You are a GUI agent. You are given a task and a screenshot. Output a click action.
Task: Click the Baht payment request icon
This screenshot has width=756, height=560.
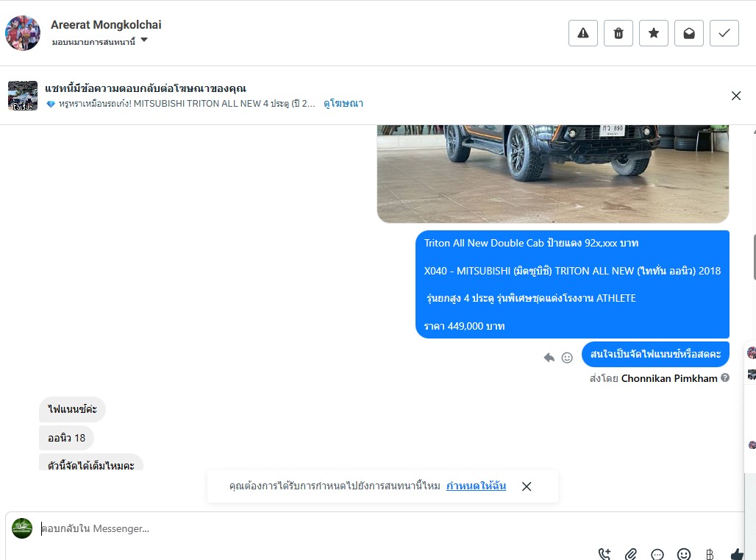tap(710, 554)
